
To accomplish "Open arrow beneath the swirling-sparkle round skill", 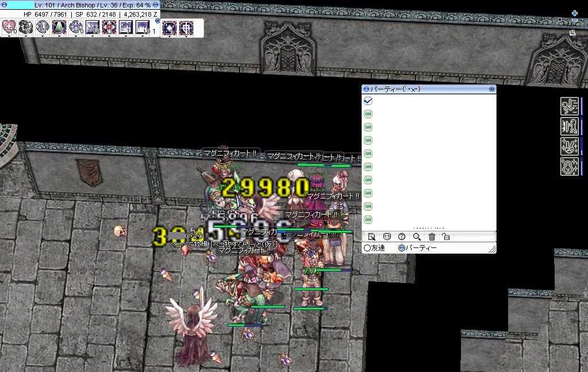I will [x=76, y=36].
